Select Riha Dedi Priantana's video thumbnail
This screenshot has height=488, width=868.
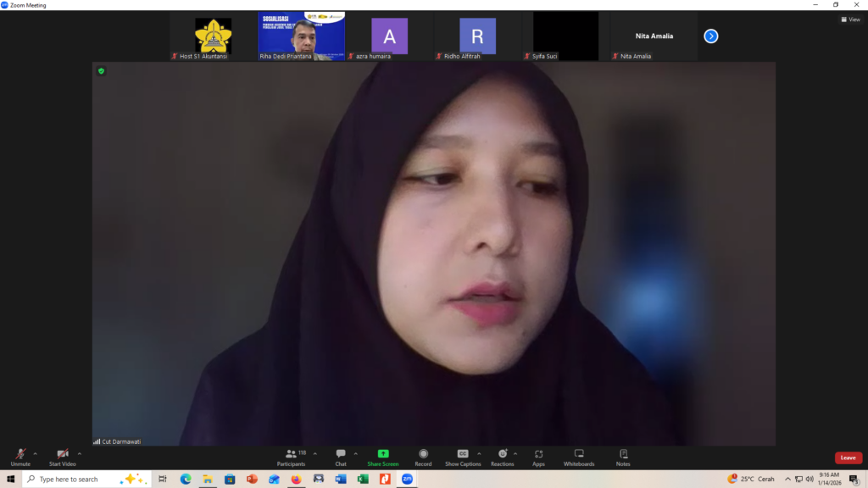click(x=301, y=36)
